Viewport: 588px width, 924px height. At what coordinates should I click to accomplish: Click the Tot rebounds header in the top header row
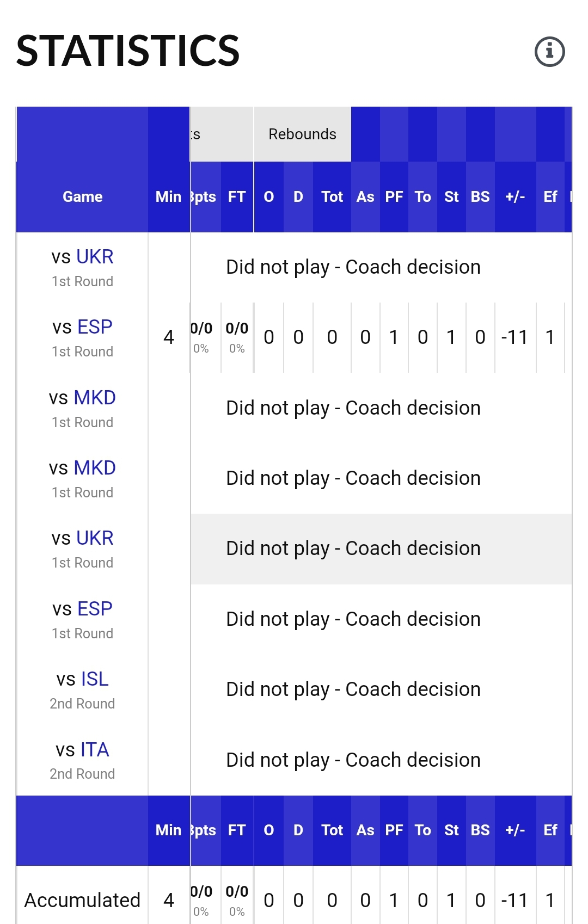[332, 197]
